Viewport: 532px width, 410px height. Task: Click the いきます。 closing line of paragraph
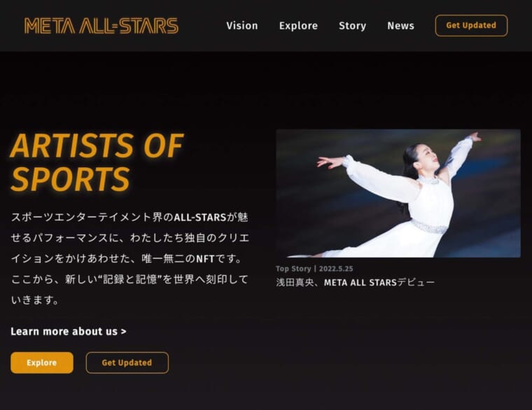coord(35,299)
